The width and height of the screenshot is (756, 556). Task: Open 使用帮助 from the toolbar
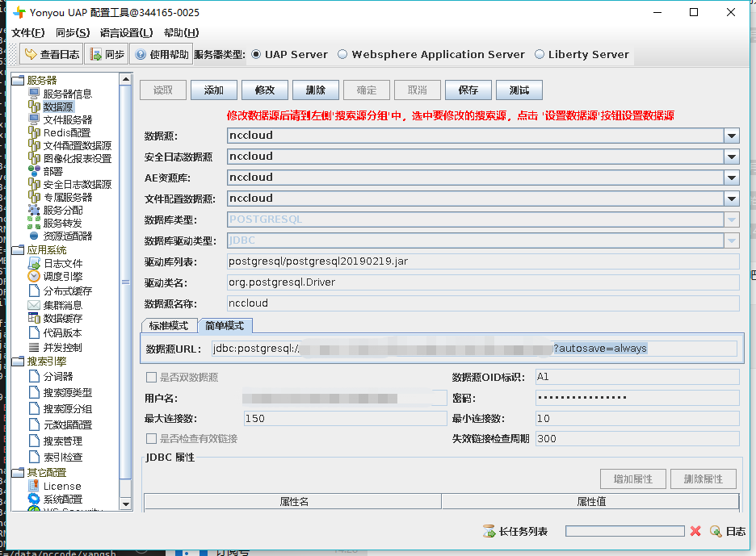click(161, 54)
